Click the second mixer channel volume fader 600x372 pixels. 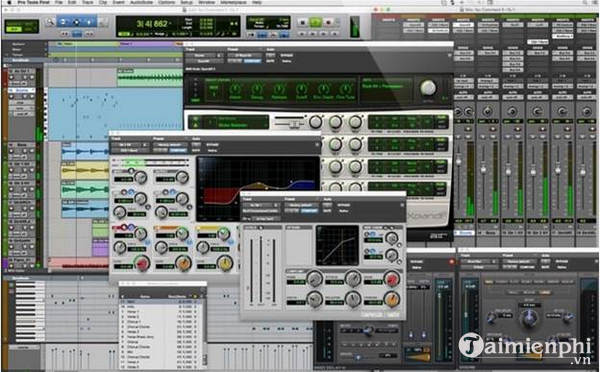tap(484, 170)
